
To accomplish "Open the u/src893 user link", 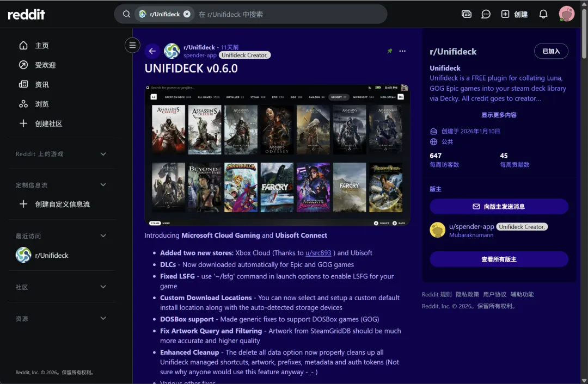I will [318, 253].
